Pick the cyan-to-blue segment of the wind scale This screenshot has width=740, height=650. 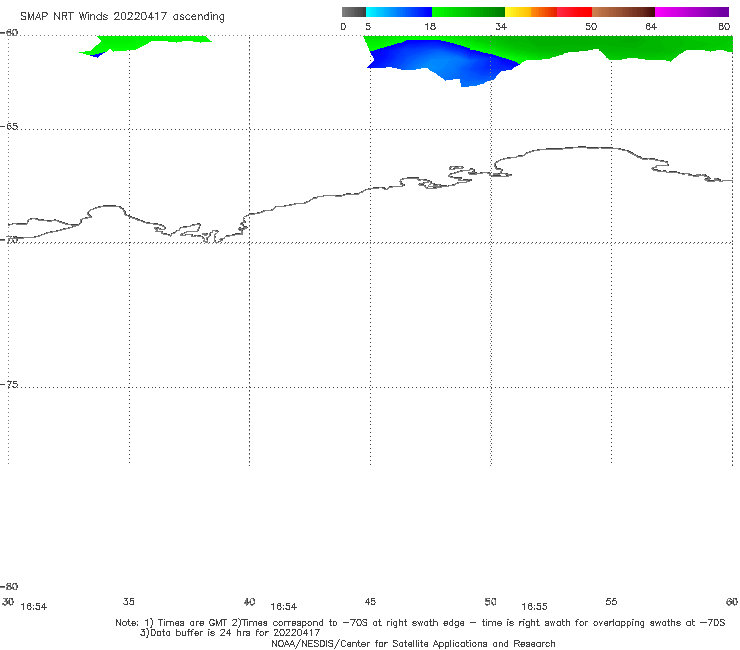[x=399, y=12]
